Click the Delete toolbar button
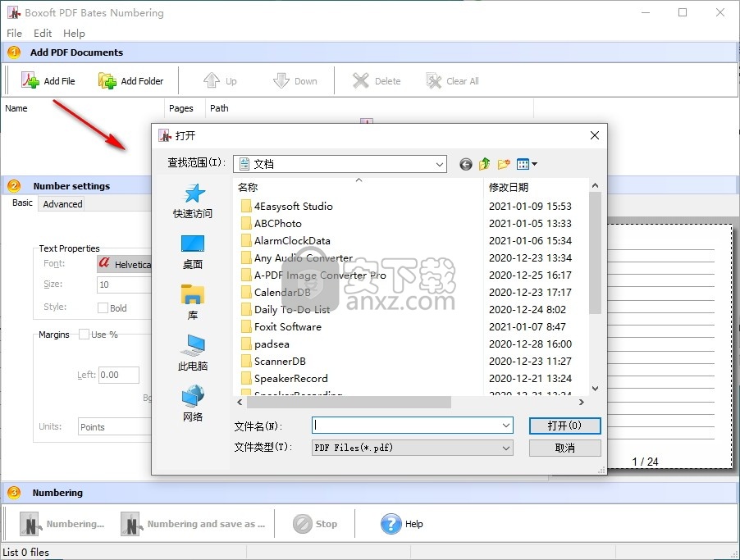The height and width of the screenshot is (560, 740). [x=377, y=80]
